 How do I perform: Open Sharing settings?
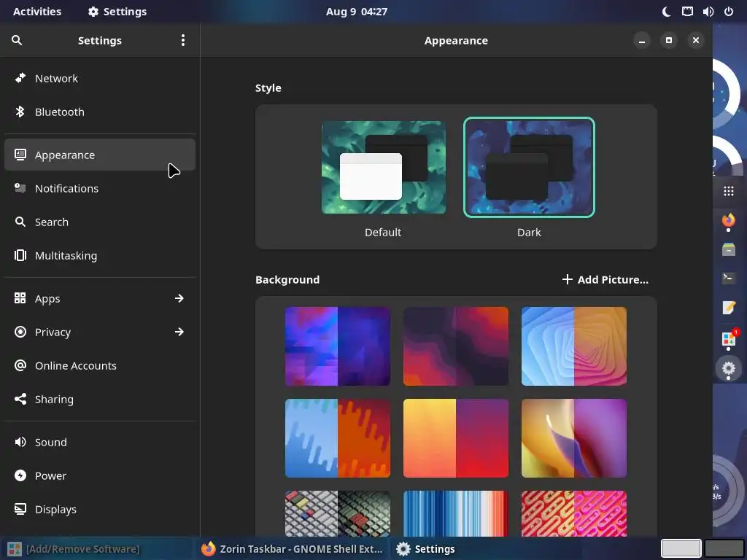100,399
